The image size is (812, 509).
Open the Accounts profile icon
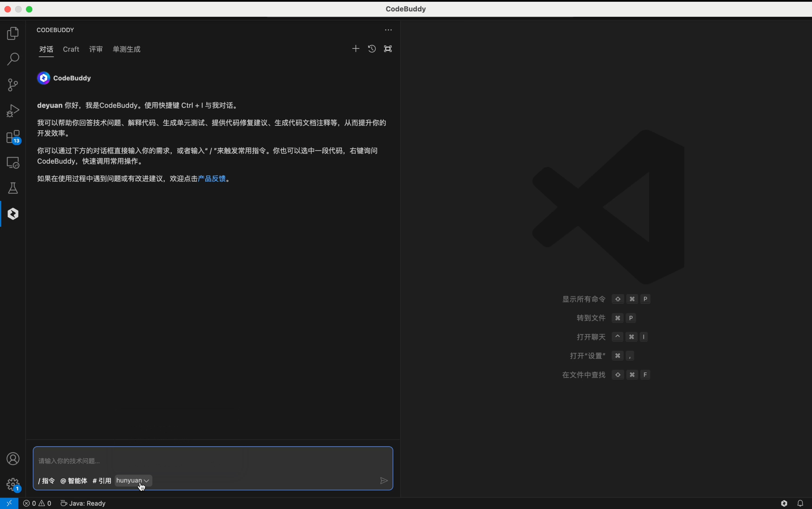[x=13, y=459]
